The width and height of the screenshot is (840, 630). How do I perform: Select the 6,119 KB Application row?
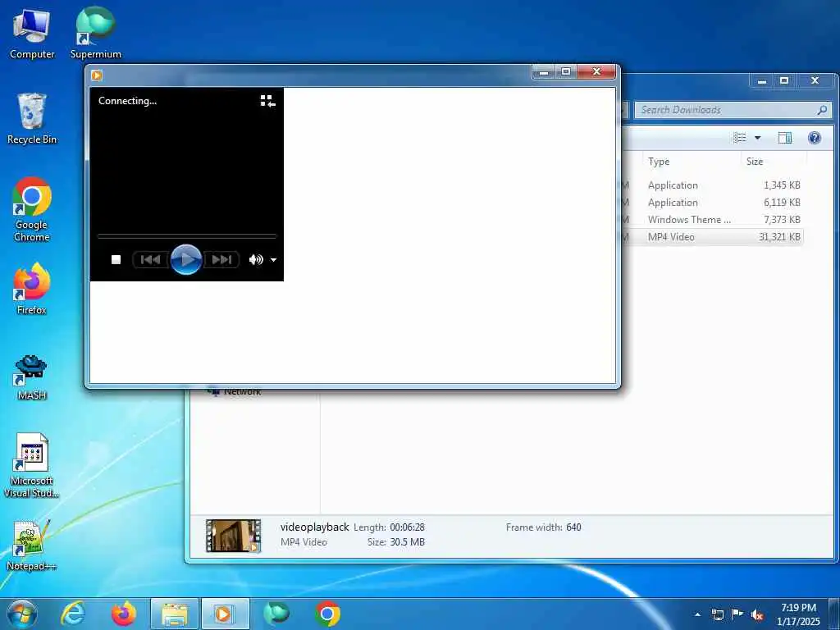[713, 203]
